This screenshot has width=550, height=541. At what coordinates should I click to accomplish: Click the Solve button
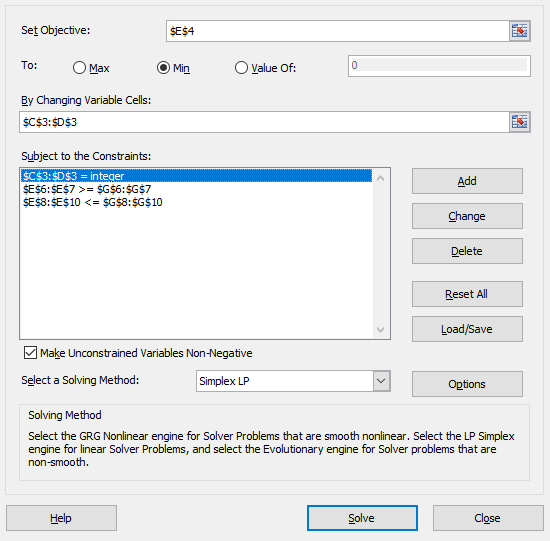[362, 518]
